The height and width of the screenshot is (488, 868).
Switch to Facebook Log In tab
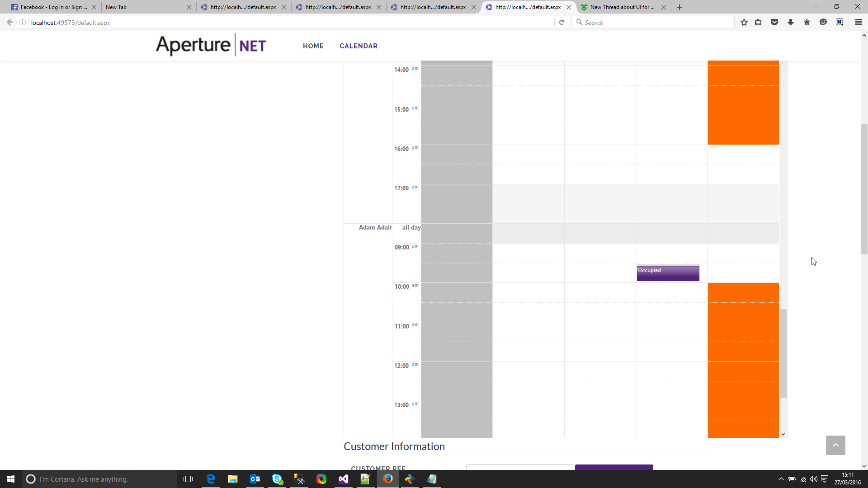click(x=50, y=7)
